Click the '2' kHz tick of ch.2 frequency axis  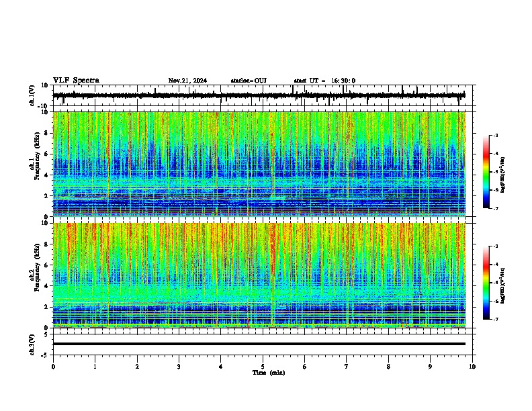coord(46,307)
